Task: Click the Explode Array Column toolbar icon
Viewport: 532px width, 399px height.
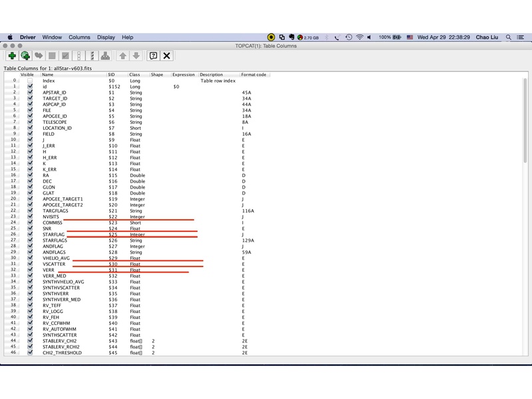Action: click(x=105, y=56)
